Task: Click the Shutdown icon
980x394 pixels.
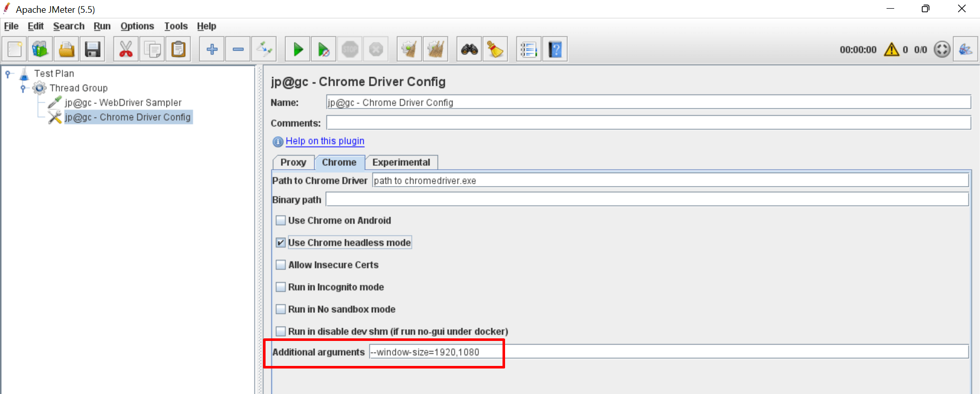Action: pyautogui.click(x=376, y=50)
